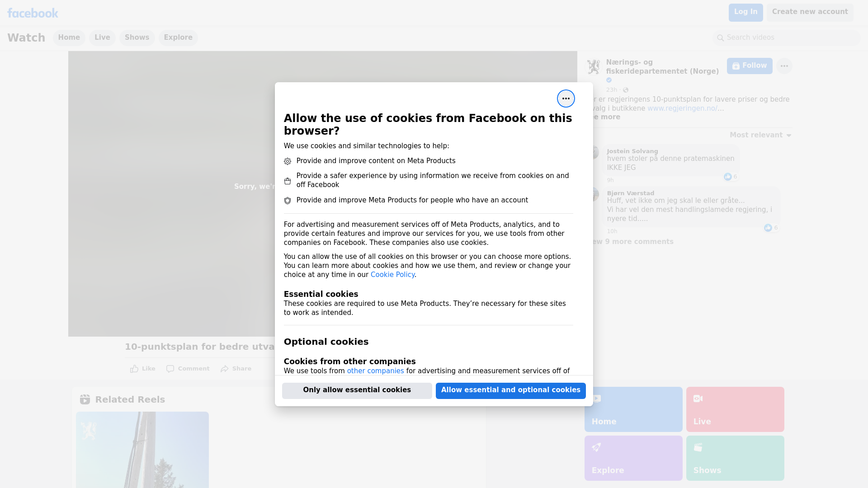Screen dimensions: 868x488
Task: Click the Related Reels icon
Action: pyautogui.click(x=85, y=399)
